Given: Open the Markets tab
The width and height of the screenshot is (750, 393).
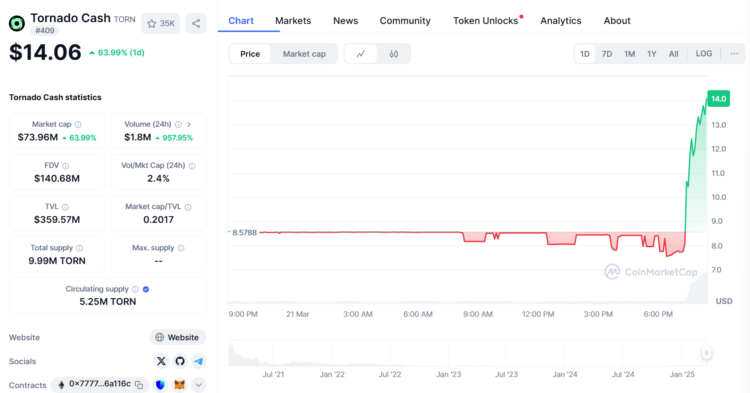Looking at the screenshot, I should point(293,21).
